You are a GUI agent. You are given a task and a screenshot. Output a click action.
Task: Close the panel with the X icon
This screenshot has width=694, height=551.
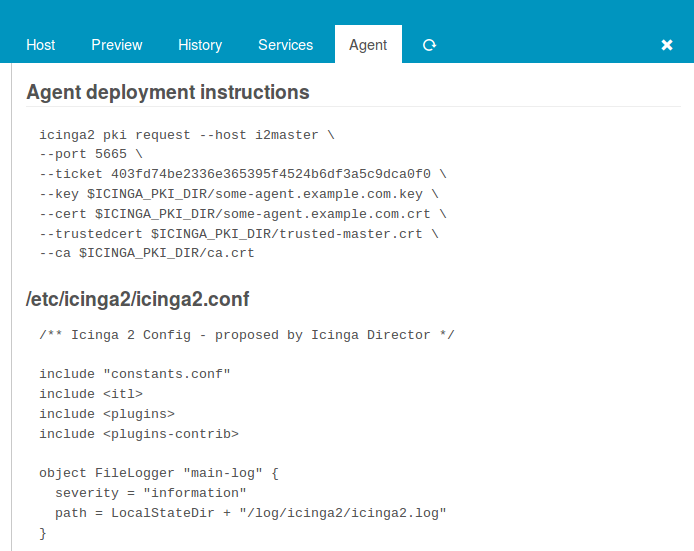(x=667, y=45)
